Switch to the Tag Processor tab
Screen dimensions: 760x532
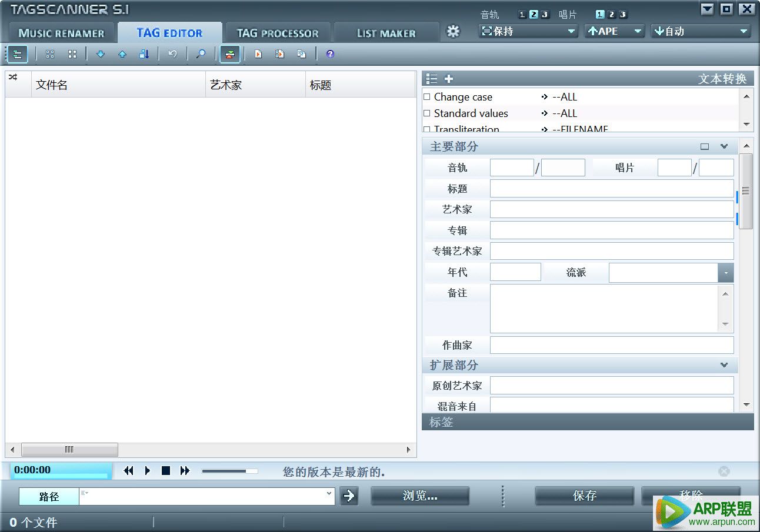(278, 32)
